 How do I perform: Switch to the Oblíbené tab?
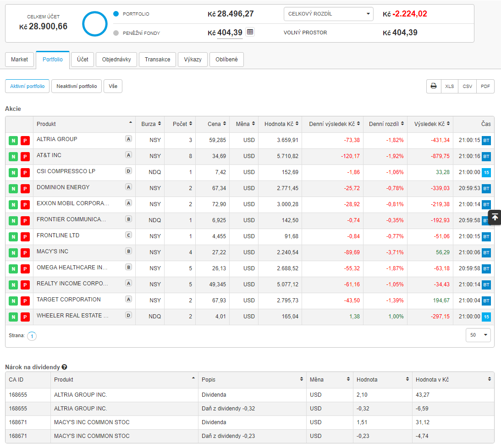coord(226,60)
